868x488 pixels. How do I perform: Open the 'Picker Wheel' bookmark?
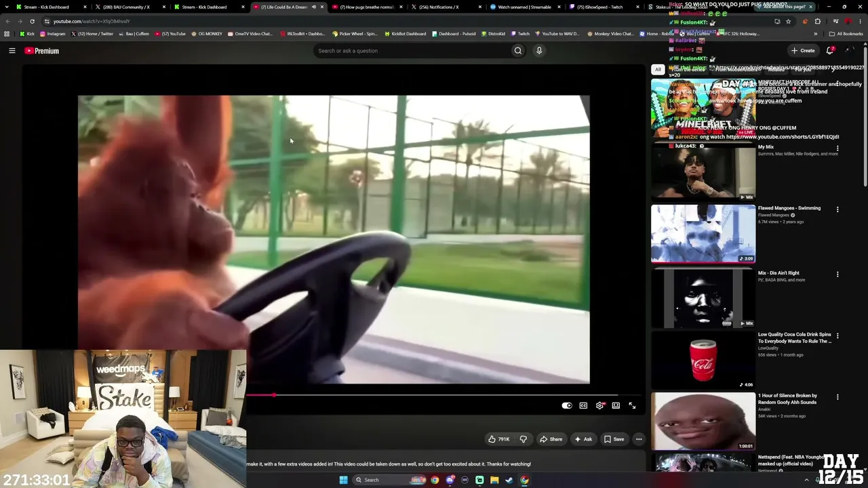tap(354, 34)
